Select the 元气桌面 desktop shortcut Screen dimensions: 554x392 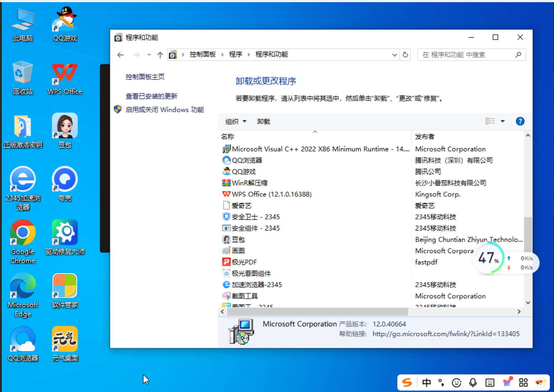pos(65,344)
